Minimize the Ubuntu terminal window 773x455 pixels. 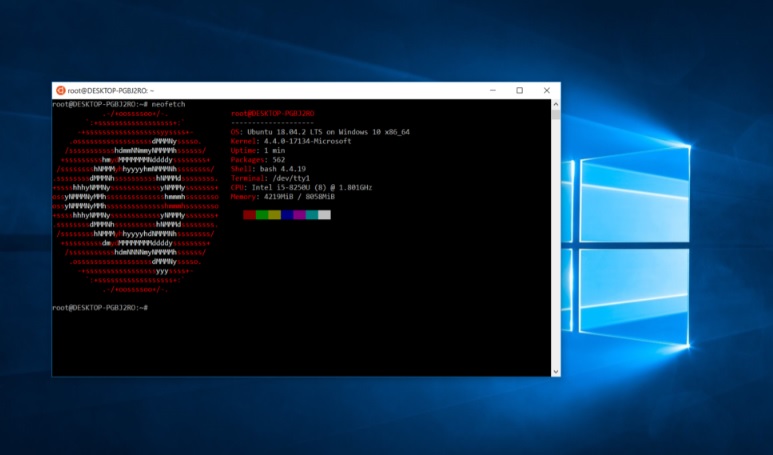492,91
